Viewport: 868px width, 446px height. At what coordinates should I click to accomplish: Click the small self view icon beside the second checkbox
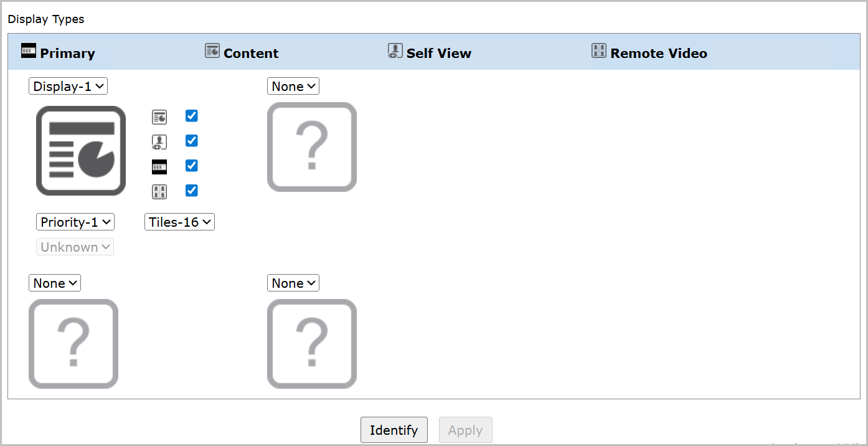(159, 141)
